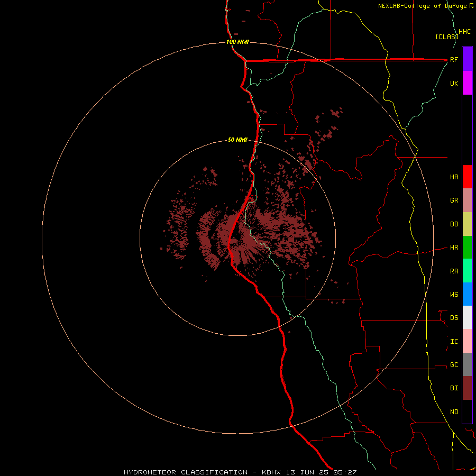
Task: Click the KBHX station identifier
Action: (271, 472)
